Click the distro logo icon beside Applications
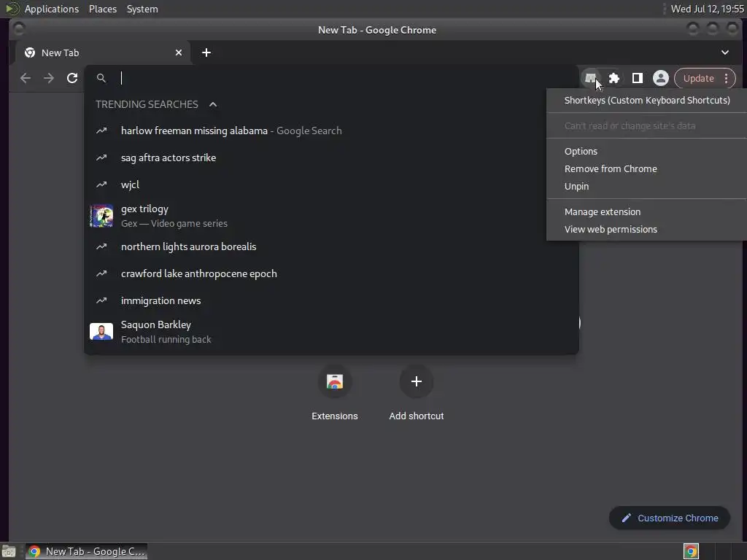The image size is (747, 560). (12, 9)
